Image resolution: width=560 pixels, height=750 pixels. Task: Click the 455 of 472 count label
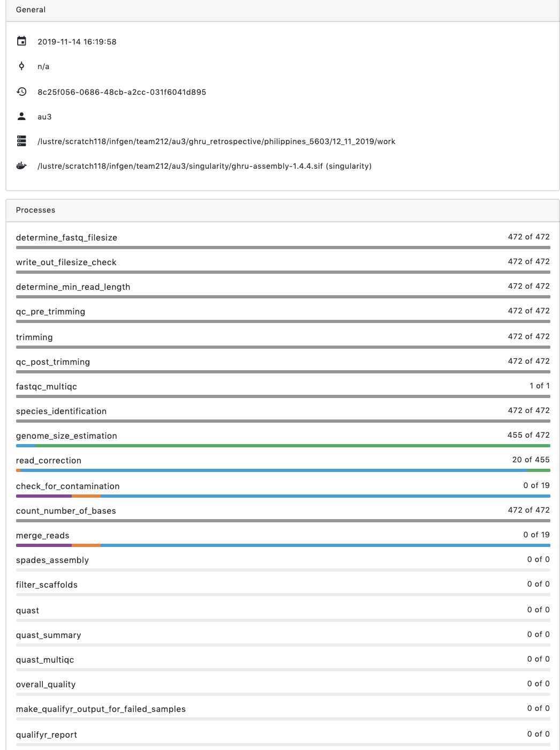click(x=528, y=435)
